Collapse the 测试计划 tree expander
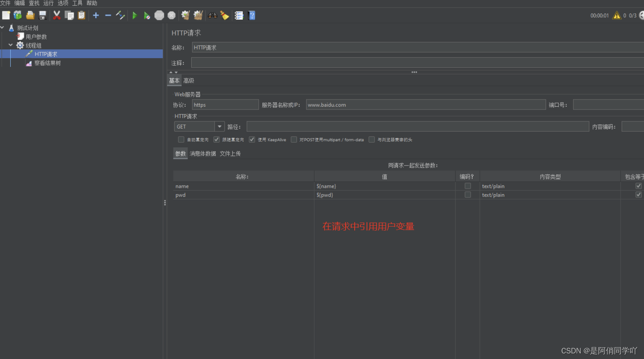Viewport: 644px width, 359px height. [x=2, y=27]
